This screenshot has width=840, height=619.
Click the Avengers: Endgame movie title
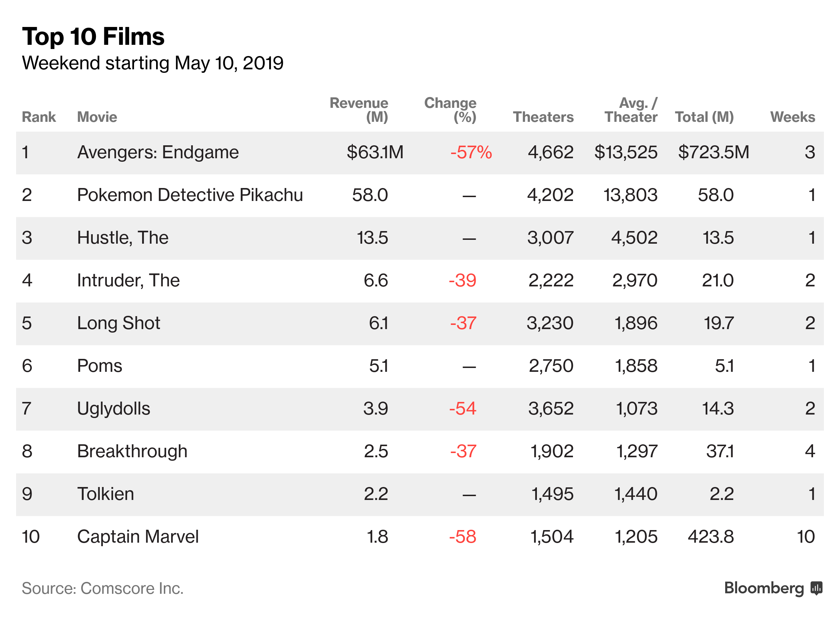[x=157, y=153]
